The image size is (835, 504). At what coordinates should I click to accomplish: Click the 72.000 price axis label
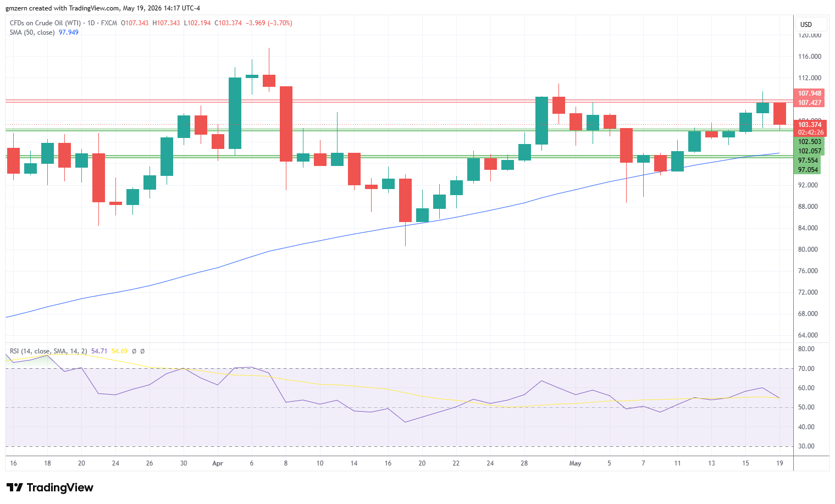(x=808, y=292)
